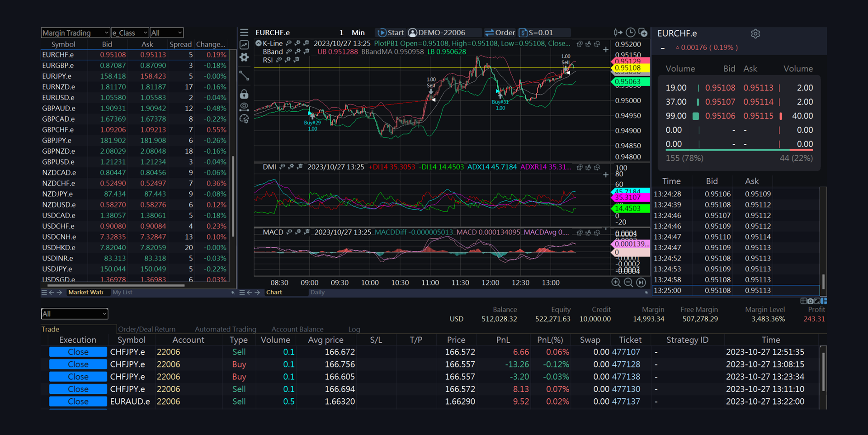Zoom out the chart with magnifier minus
The width and height of the screenshot is (868, 435).
(628, 283)
